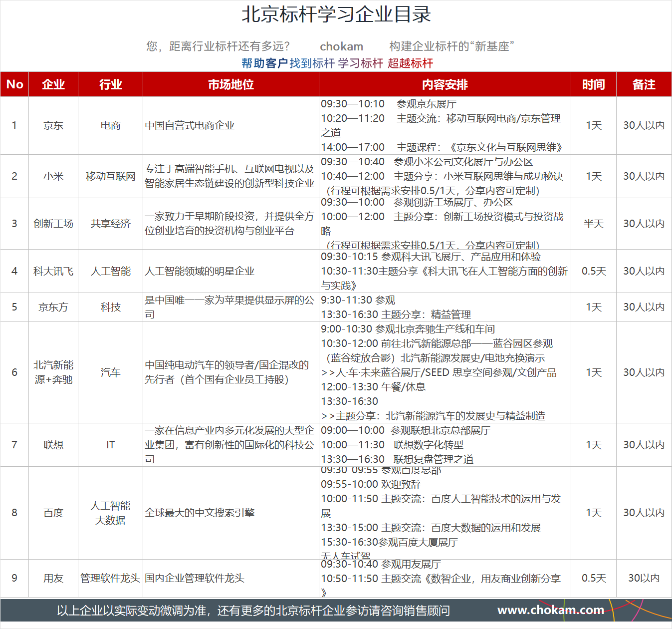This screenshot has height=629, width=672.
Task: Select the 企业 column header
Action: point(53,84)
